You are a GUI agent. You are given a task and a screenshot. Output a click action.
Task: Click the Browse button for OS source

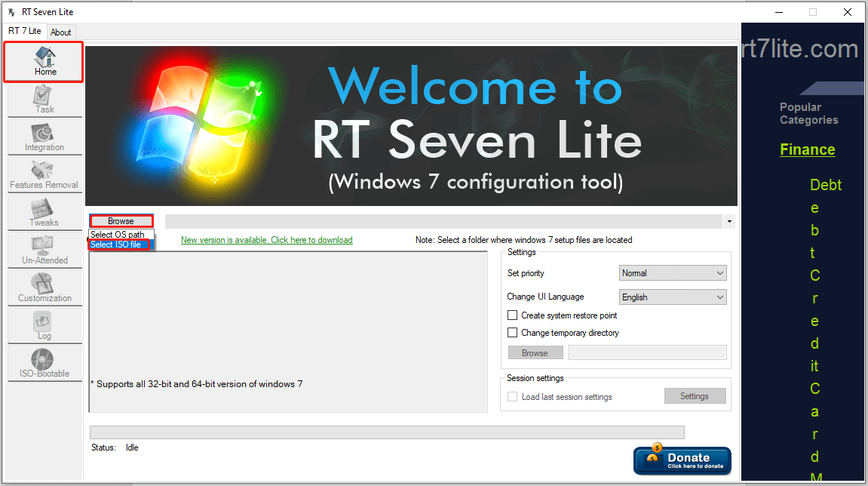coord(121,220)
